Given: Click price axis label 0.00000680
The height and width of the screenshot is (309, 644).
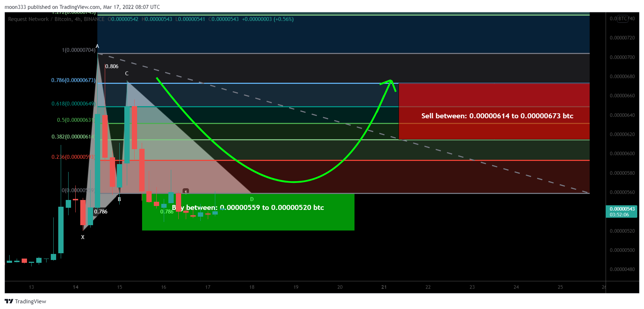Looking at the screenshot, I should pyautogui.click(x=622, y=76).
